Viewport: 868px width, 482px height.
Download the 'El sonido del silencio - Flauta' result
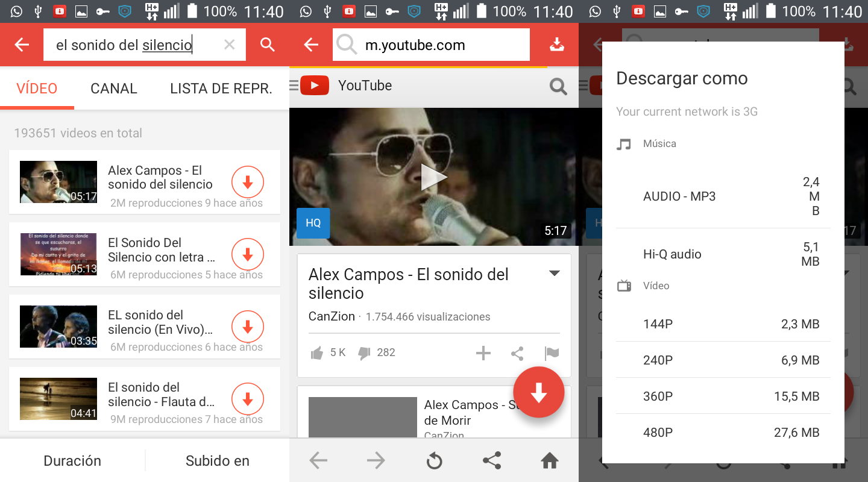248,399
